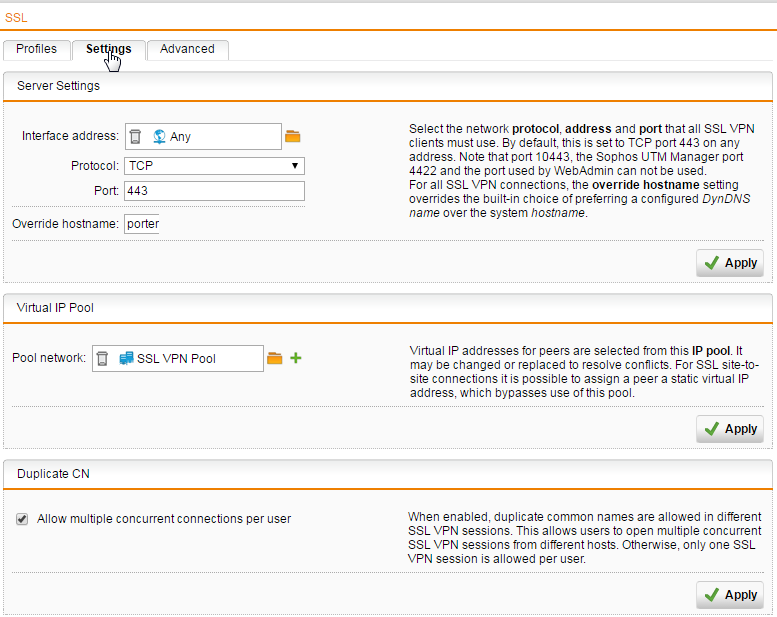
Task: Click the Pool network box with SSL VPN Pool
Action: click(x=178, y=358)
